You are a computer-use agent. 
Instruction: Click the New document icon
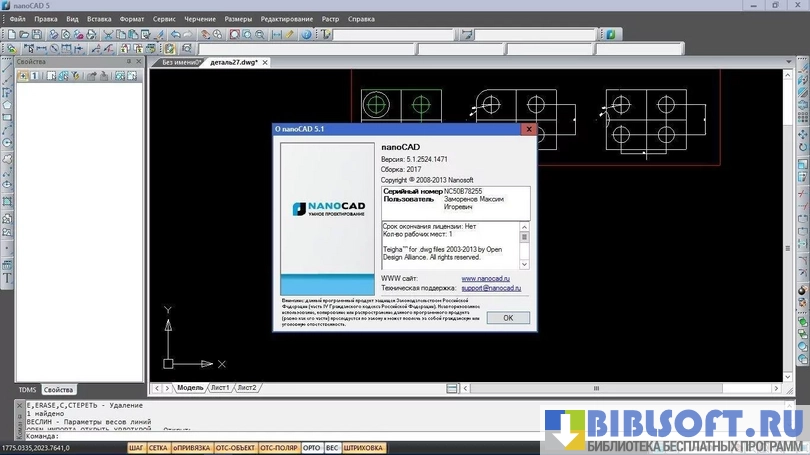tap(10, 34)
